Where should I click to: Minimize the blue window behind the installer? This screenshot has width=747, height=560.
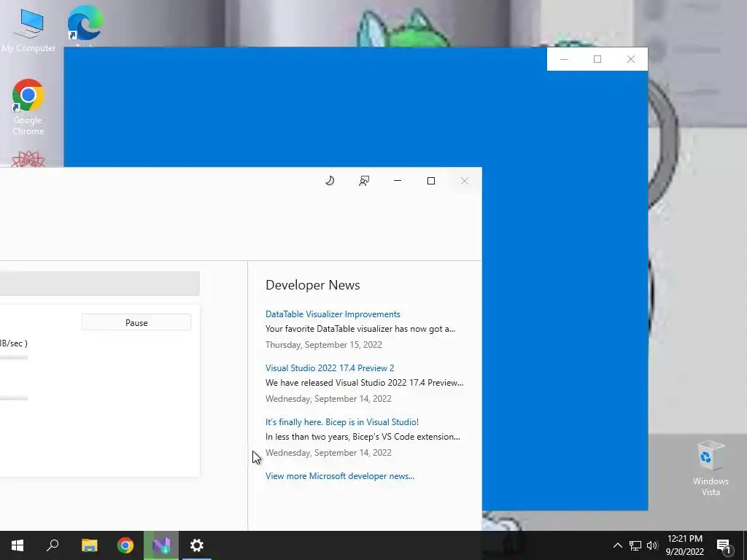(x=564, y=59)
